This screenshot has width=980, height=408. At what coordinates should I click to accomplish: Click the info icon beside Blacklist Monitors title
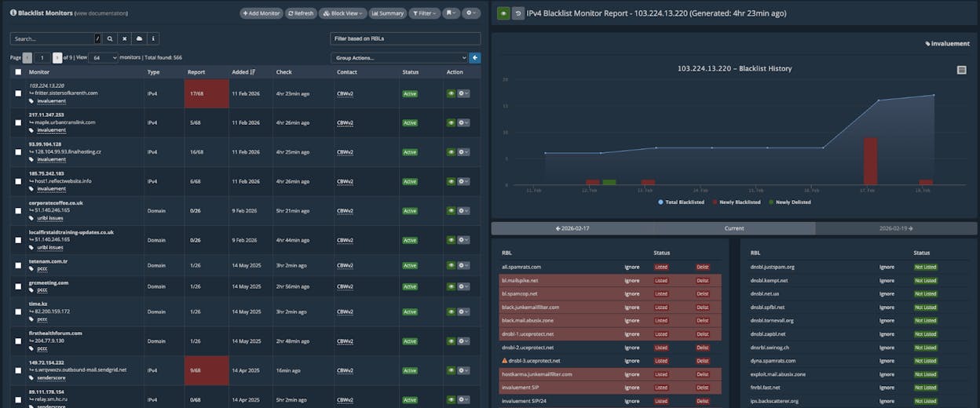pyautogui.click(x=13, y=13)
